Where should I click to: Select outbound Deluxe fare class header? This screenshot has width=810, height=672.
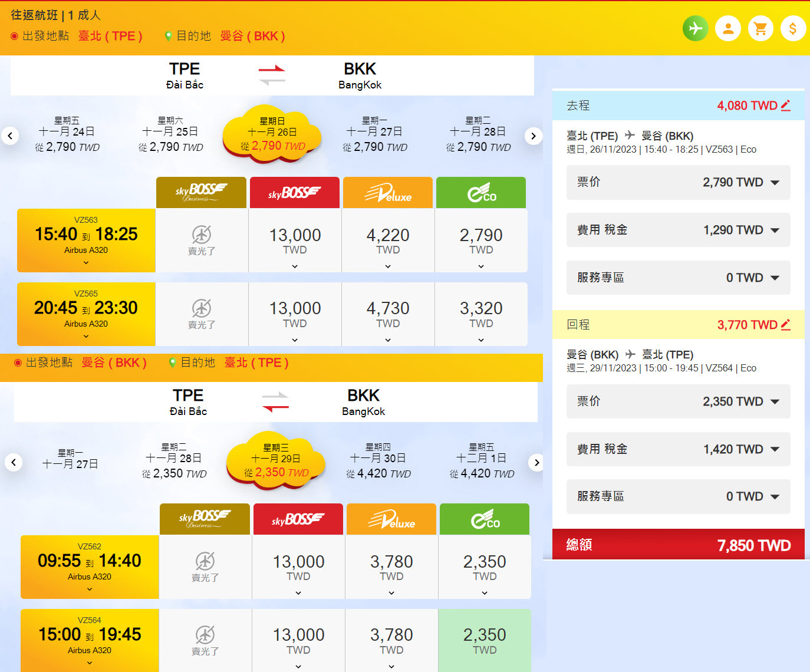[x=388, y=192]
